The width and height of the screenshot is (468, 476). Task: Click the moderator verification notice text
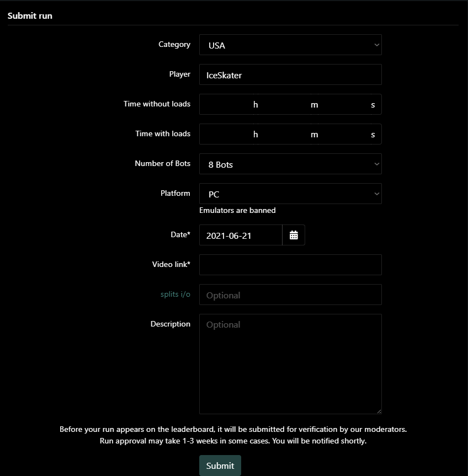click(x=233, y=429)
